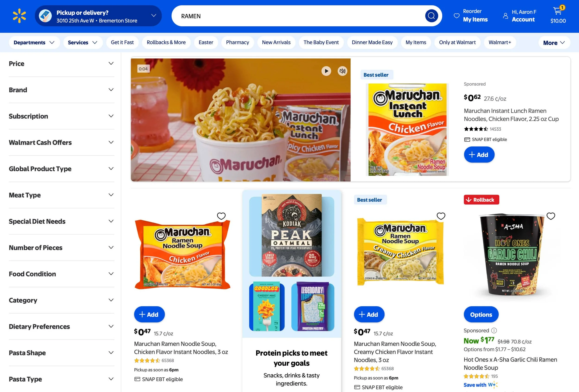Click the Walmart spark logo
This screenshot has width=579, height=392.
tap(19, 16)
